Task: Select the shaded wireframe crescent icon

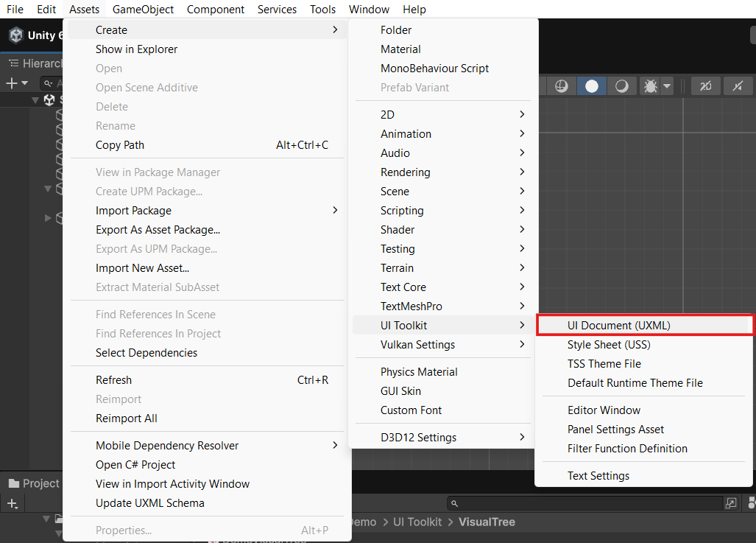Action: 621,85
